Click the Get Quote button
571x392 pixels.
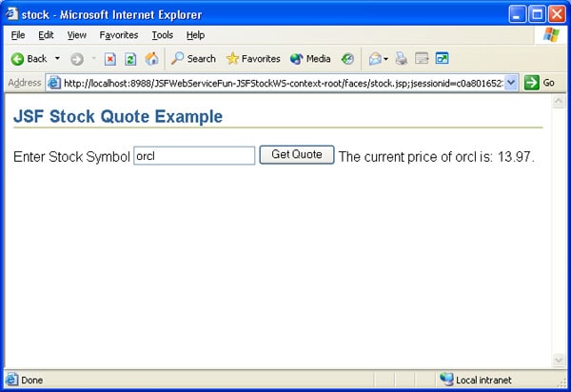coord(297,155)
